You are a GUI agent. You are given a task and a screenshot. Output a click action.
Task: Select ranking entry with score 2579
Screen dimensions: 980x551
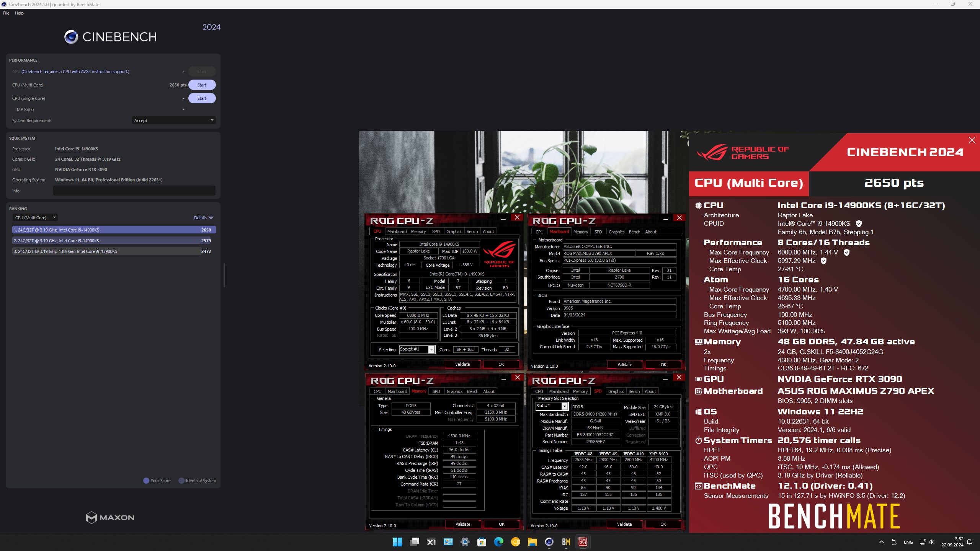coord(114,241)
